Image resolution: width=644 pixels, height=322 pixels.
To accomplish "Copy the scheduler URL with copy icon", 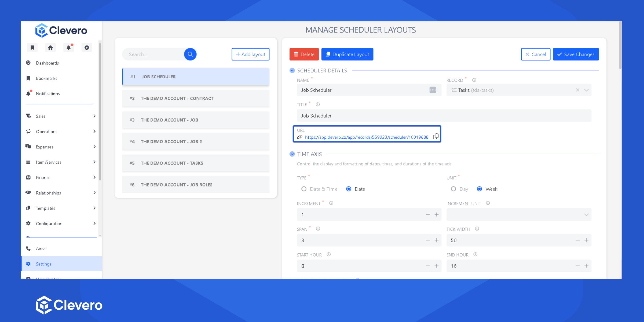I will [436, 137].
